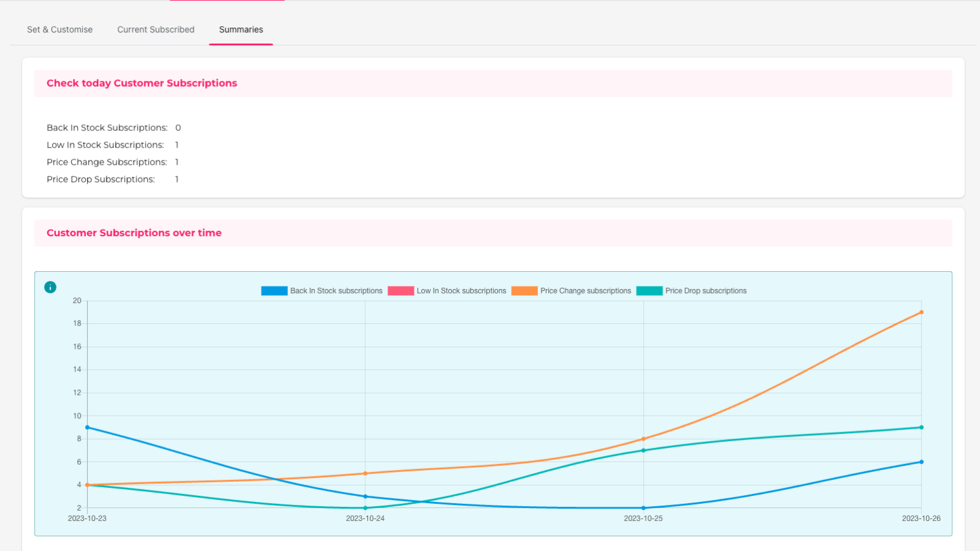Viewport: 980px width, 551px height.
Task: Toggle Back In Stock subscriptions legend label
Action: 336,291
